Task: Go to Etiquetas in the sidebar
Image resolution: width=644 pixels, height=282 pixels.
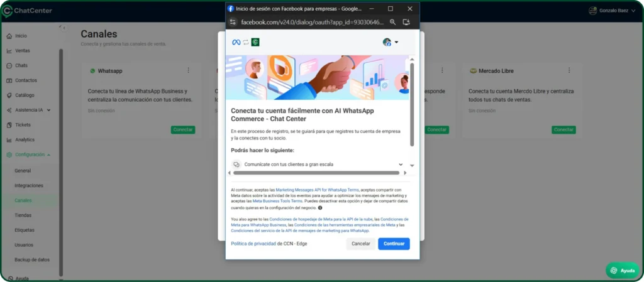Action: [25, 230]
